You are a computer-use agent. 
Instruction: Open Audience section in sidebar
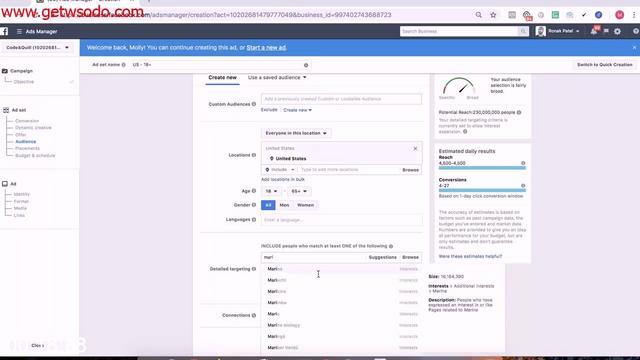26,142
